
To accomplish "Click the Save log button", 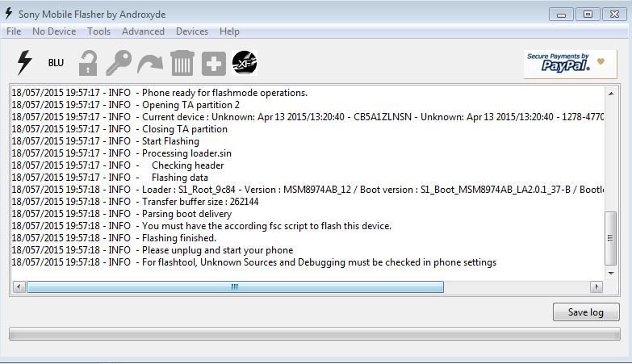I will click(586, 312).
